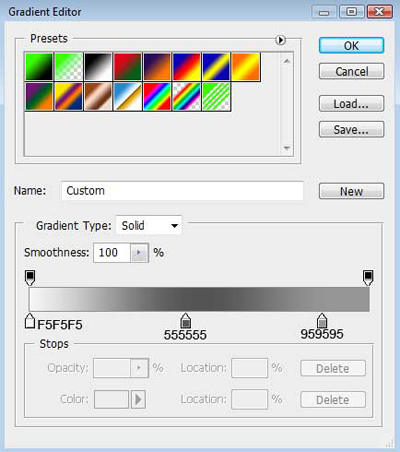The image size is (400, 452).
Task: Click OK to confirm the gradient
Action: pos(351,46)
